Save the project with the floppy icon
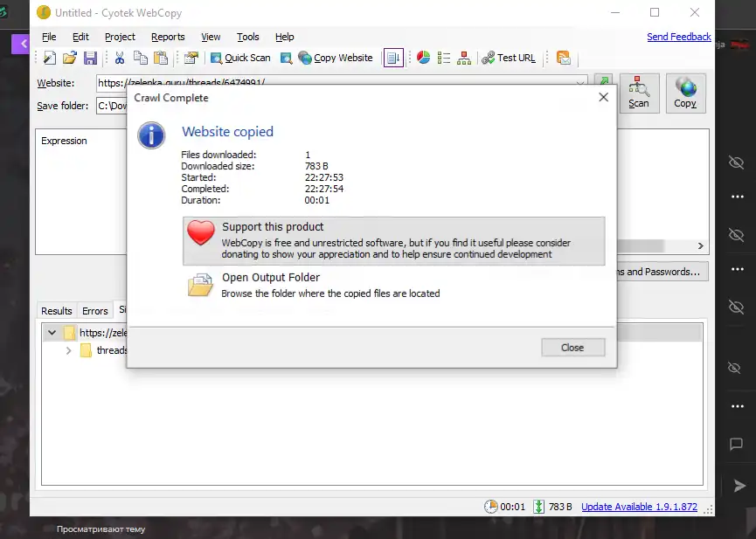Screen dimensions: 756x539 tap(90, 58)
